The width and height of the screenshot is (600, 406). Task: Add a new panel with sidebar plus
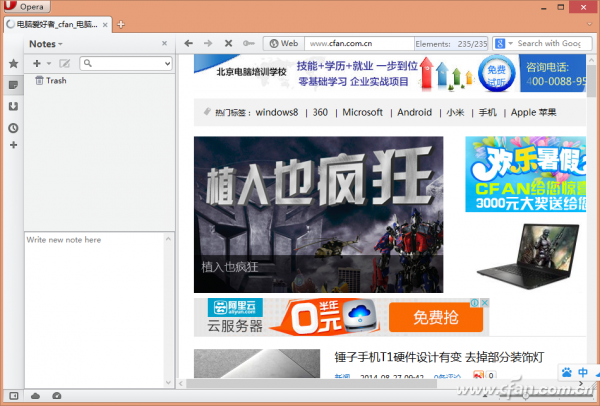13,145
